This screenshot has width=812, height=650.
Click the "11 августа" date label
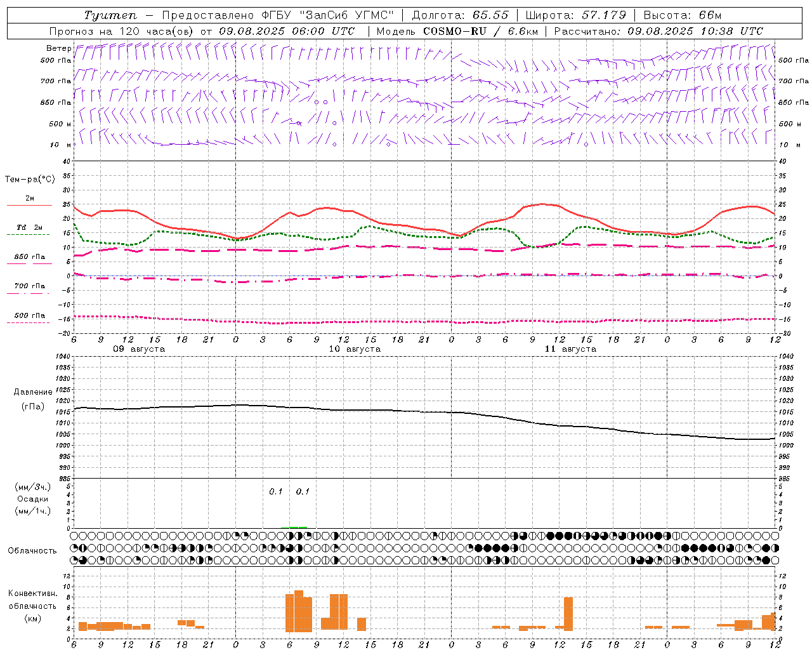pos(570,349)
